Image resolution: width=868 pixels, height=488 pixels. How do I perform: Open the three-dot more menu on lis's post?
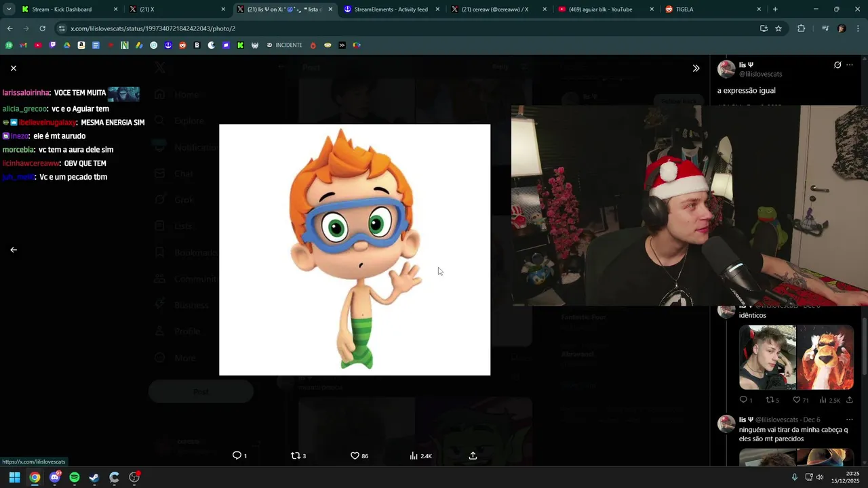pyautogui.click(x=850, y=65)
